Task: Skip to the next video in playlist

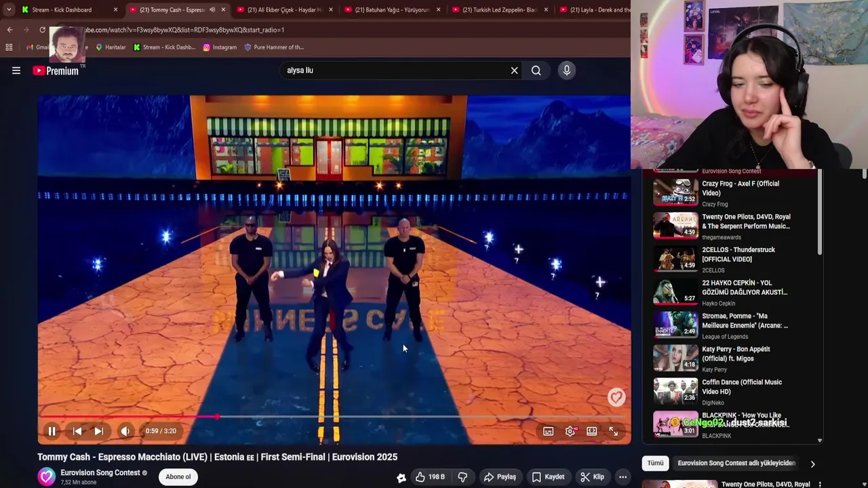Action: click(x=99, y=431)
